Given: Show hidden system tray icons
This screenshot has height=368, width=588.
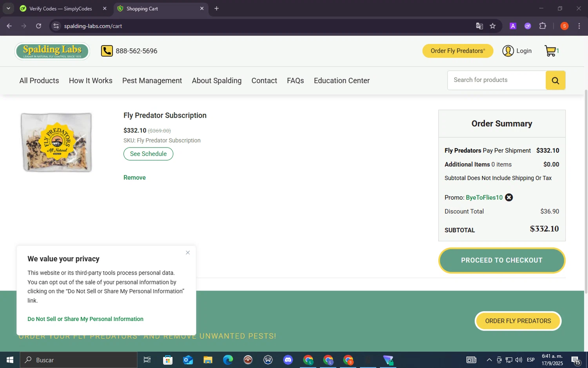Looking at the screenshot, I should pos(489,360).
